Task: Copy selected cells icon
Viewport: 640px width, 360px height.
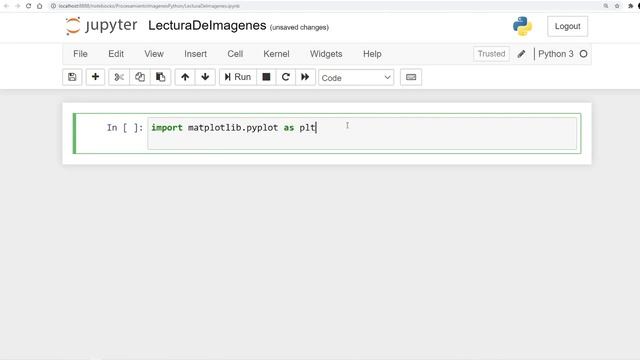Action: [x=140, y=77]
